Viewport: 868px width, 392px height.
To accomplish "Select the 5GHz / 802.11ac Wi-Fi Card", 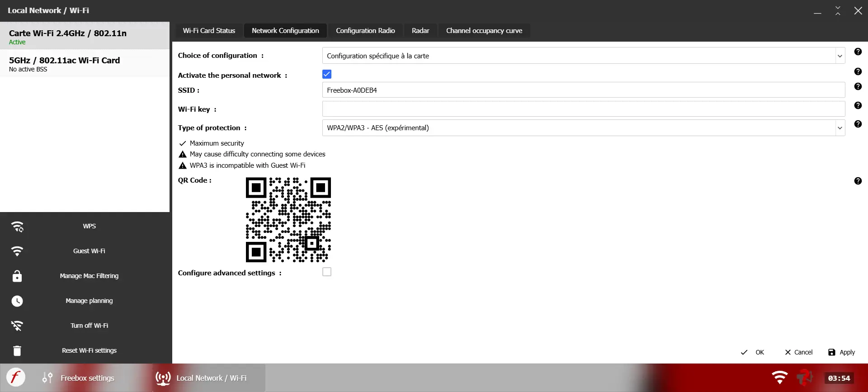I will [x=85, y=63].
